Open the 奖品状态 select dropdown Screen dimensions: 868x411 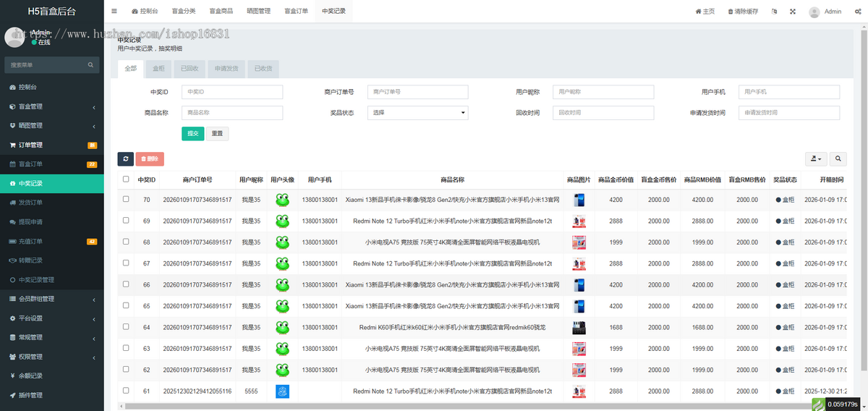(418, 113)
